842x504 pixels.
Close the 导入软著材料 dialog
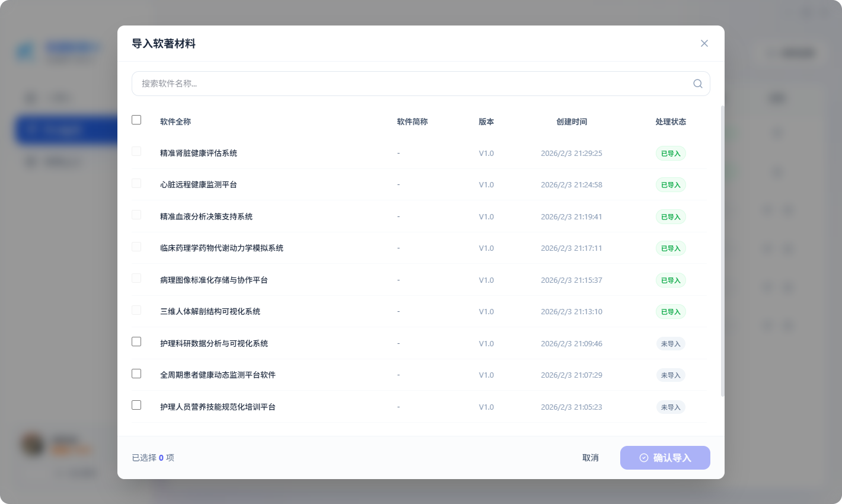(704, 43)
